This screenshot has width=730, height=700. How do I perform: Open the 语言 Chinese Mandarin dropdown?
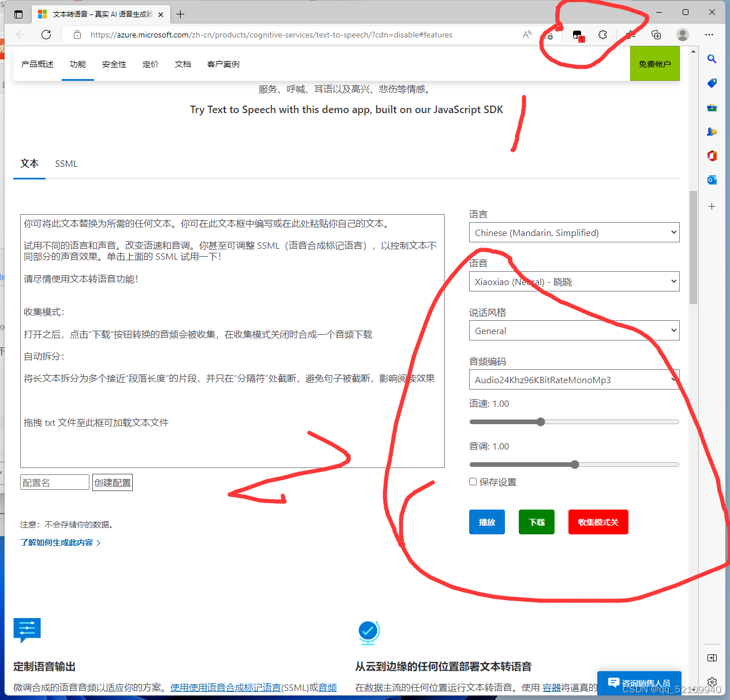574,232
